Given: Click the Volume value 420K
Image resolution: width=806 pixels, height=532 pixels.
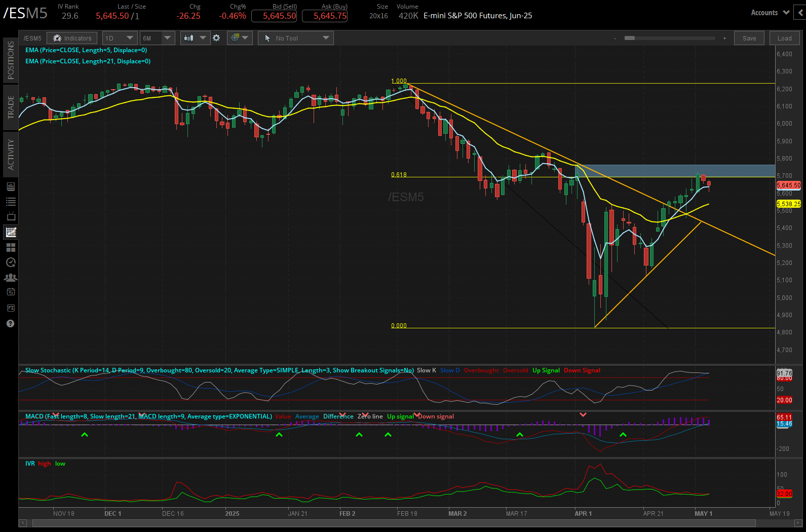Looking at the screenshot, I should pyautogui.click(x=408, y=16).
